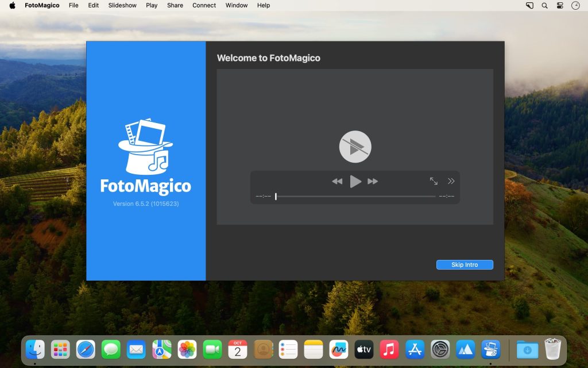Open Spotlight search in the menu bar
Image resolution: width=588 pixels, height=368 pixels.
(544, 5)
